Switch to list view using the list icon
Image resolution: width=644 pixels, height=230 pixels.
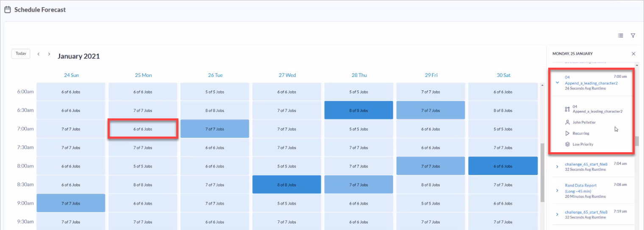tap(621, 36)
